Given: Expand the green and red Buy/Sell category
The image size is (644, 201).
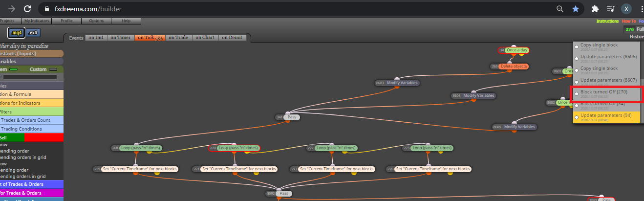Looking at the screenshot, I should tap(32, 137).
